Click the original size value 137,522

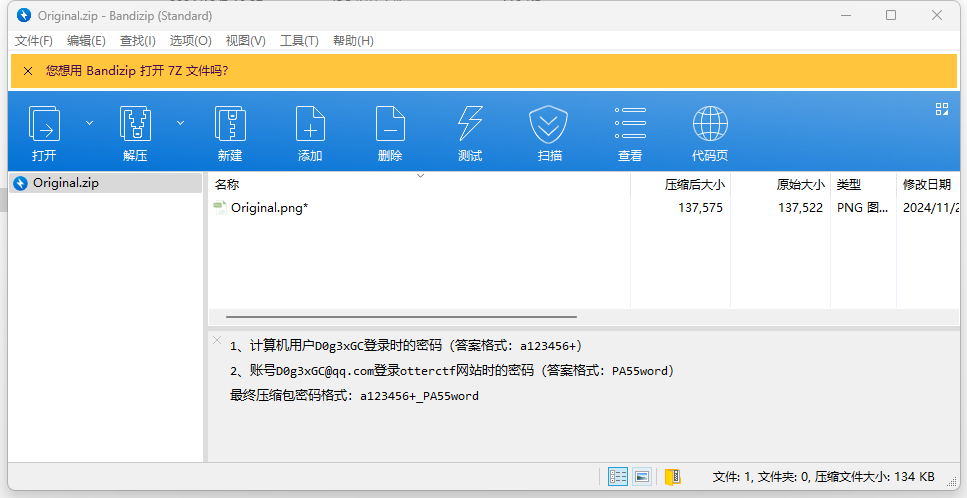(x=800, y=208)
